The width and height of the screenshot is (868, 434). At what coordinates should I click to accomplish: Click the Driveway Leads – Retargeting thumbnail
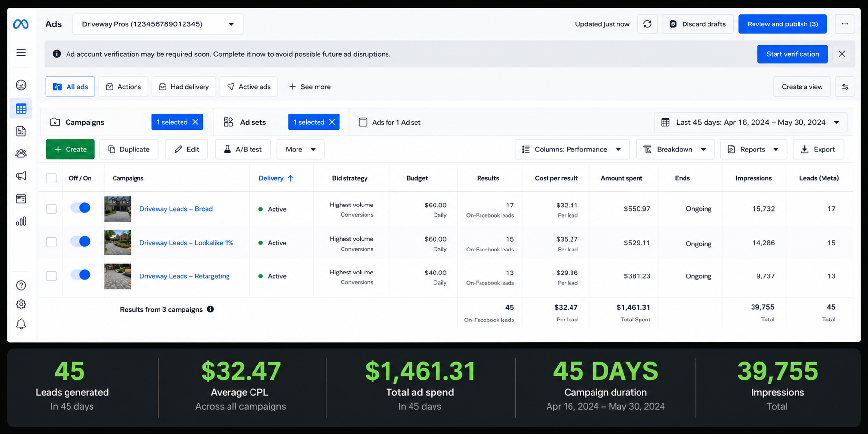pyautogui.click(x=117, y=276)
